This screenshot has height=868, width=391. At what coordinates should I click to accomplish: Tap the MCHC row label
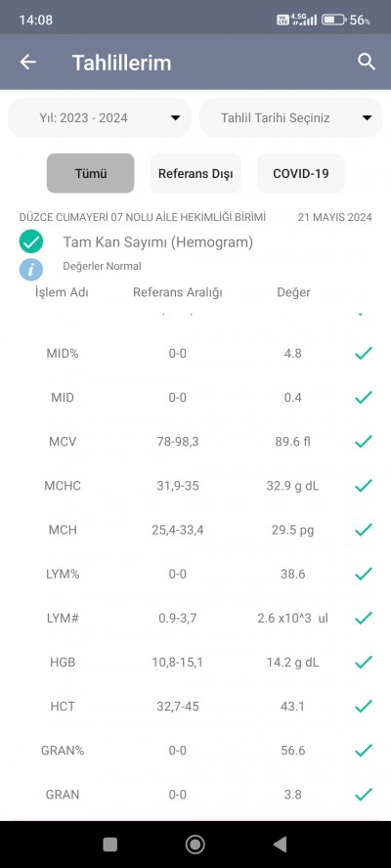[63, 486]
